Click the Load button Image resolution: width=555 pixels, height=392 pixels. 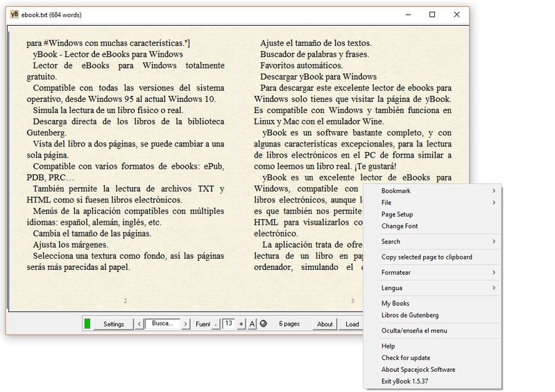click(352, 324)
